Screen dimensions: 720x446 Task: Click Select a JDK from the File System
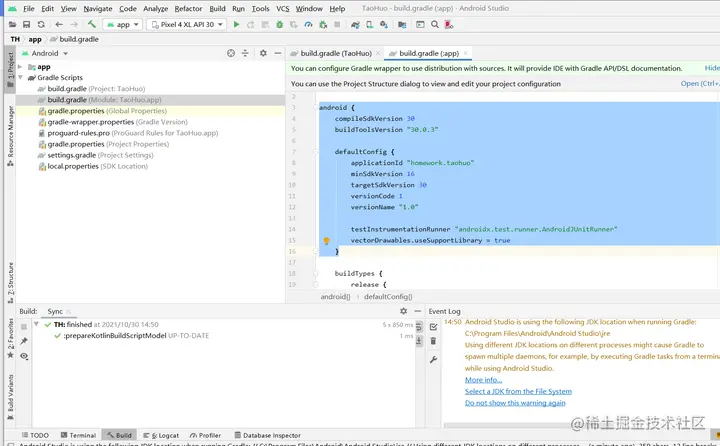pyautogui.click(x=518, y=391)
